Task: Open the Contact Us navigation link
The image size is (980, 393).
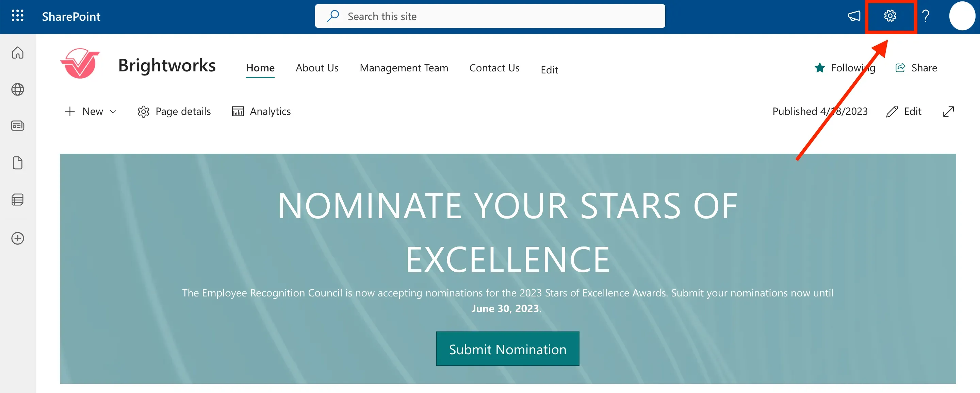Action: pyautogui.click(x=494, y=68)
